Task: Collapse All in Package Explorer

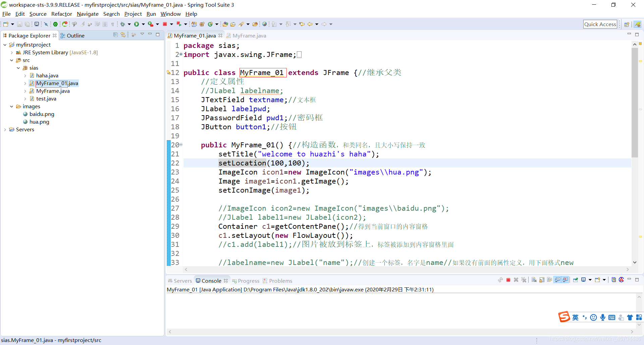Action: [115, 35]
